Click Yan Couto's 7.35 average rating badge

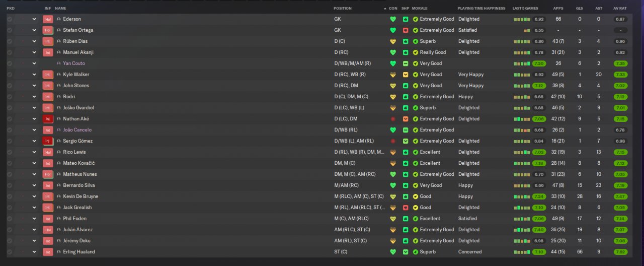620,63
